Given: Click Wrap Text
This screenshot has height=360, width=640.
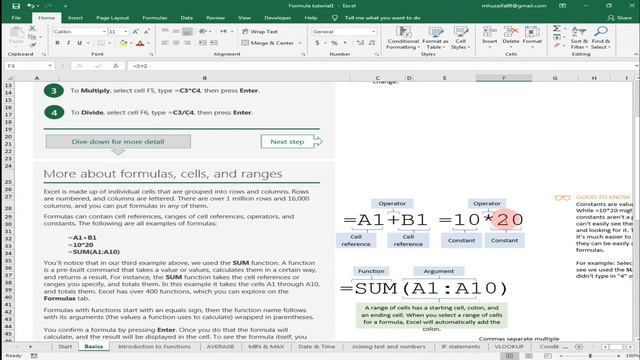Looking at the screenshot, I should point(260,31).
